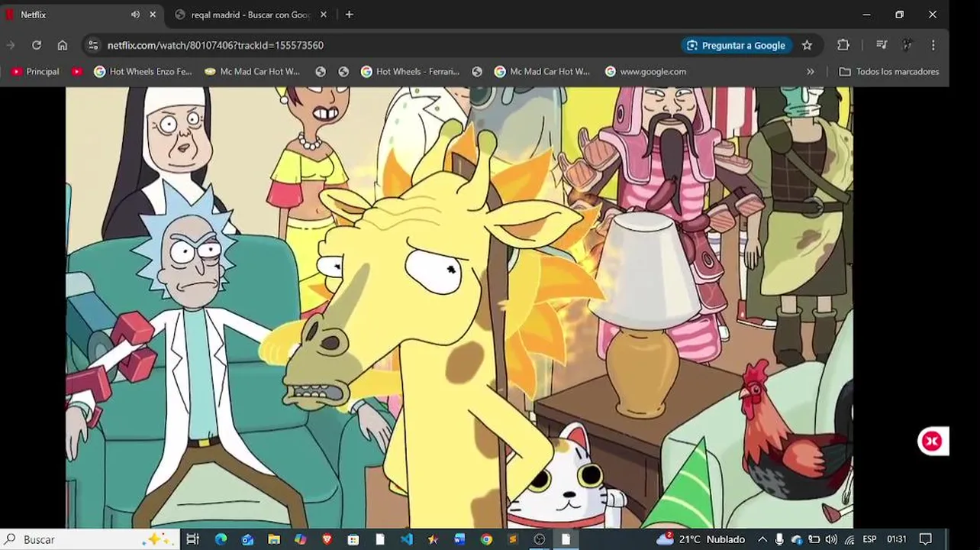Open the clock showing 01:31

(x=897, y=539)
